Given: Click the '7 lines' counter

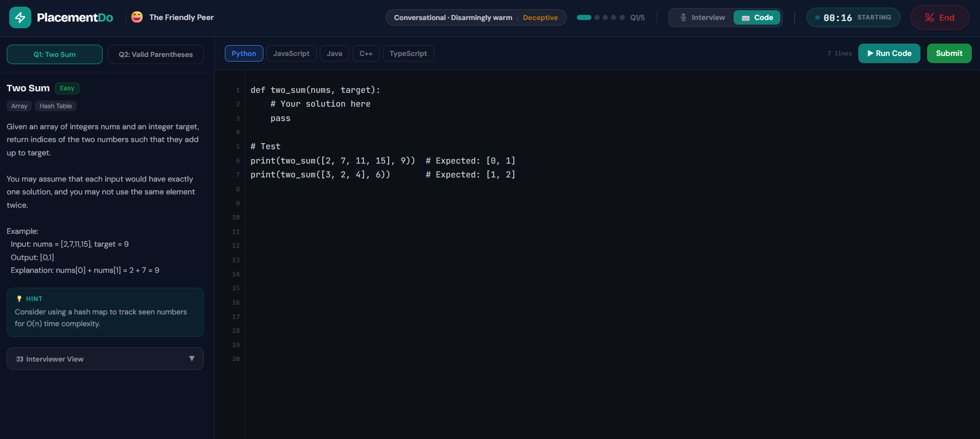Looking at the screenshot, I should click(839, 53).
